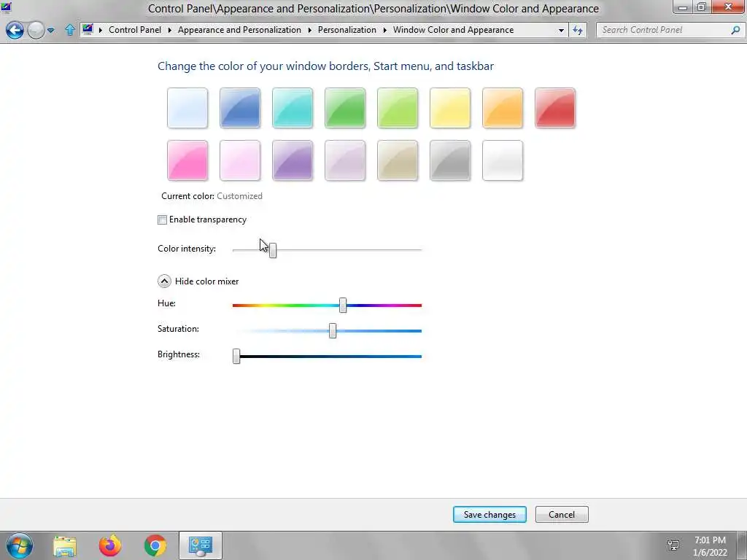Image resolution: width=747 pixels, height=560 pixels.
Task: Click the greyed Forward navigation arrow
Action: 36,30
